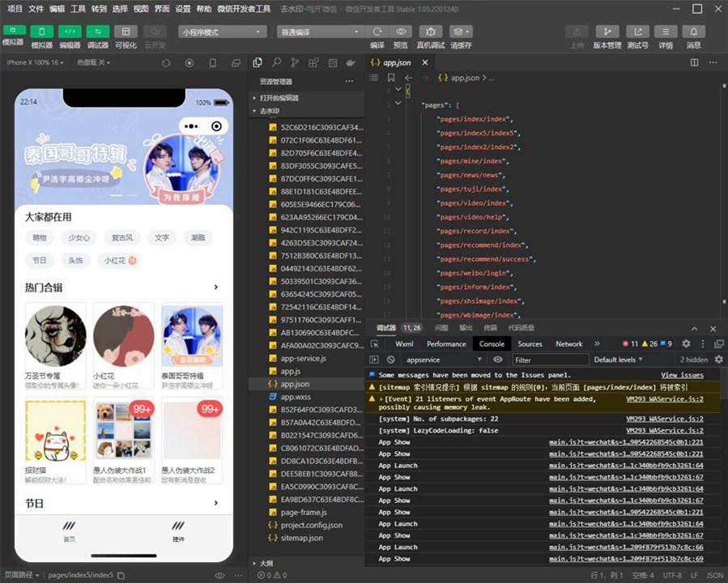Open 版本管理 version control icon

click(607, 31)
